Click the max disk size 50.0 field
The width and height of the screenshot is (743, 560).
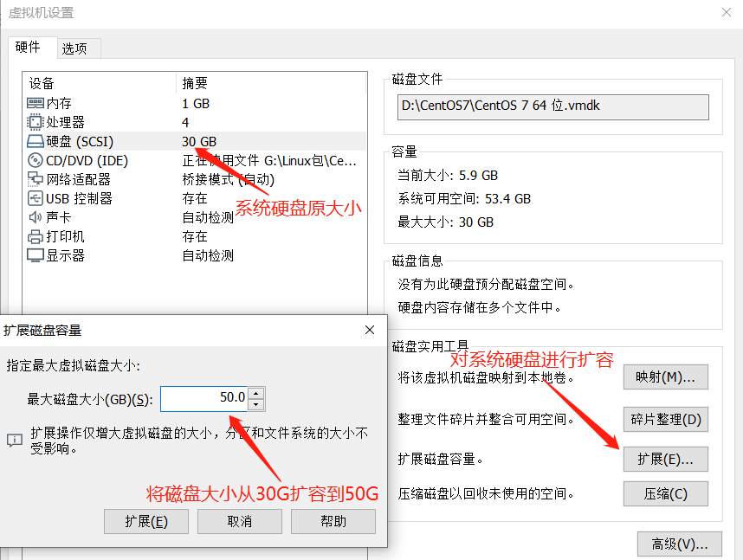click(x=204, y=398)
